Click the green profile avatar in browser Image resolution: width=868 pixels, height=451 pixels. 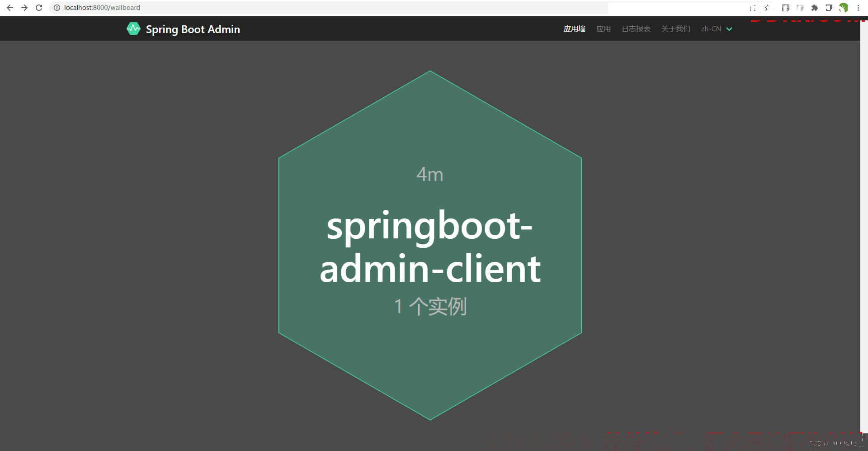tap(844, 8)
